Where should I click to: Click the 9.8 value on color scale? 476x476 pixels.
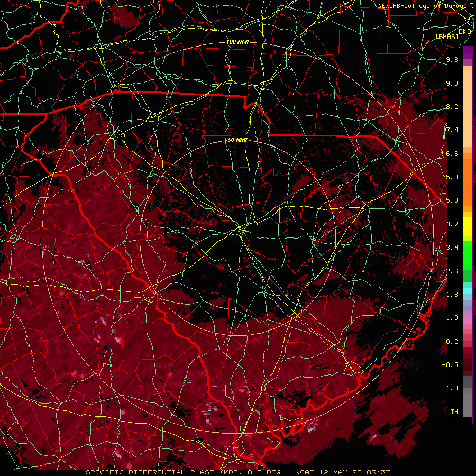click(x=452, y=59)
